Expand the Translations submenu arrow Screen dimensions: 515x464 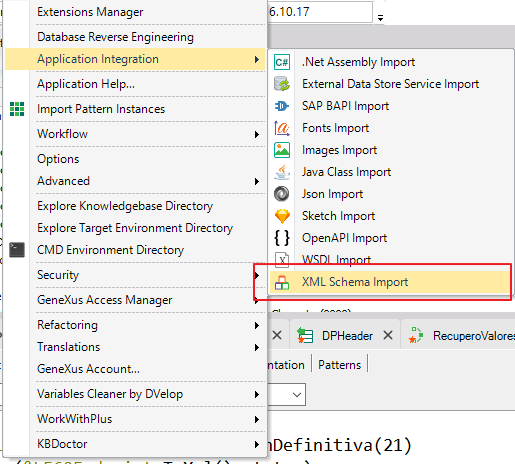click(257, 347)
